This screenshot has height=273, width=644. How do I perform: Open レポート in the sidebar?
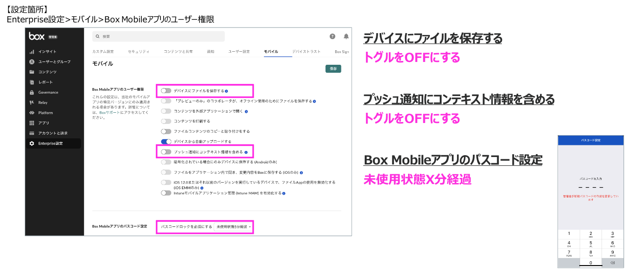(x=45, y=82)
